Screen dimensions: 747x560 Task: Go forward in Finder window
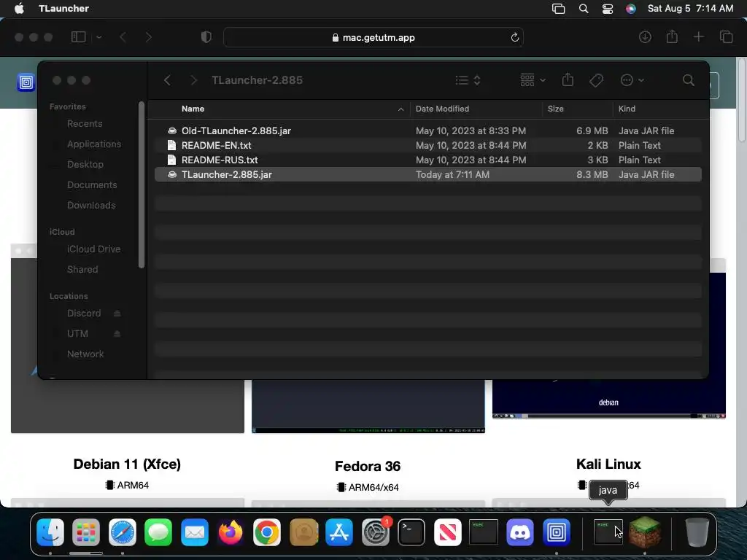coord(193,80)
